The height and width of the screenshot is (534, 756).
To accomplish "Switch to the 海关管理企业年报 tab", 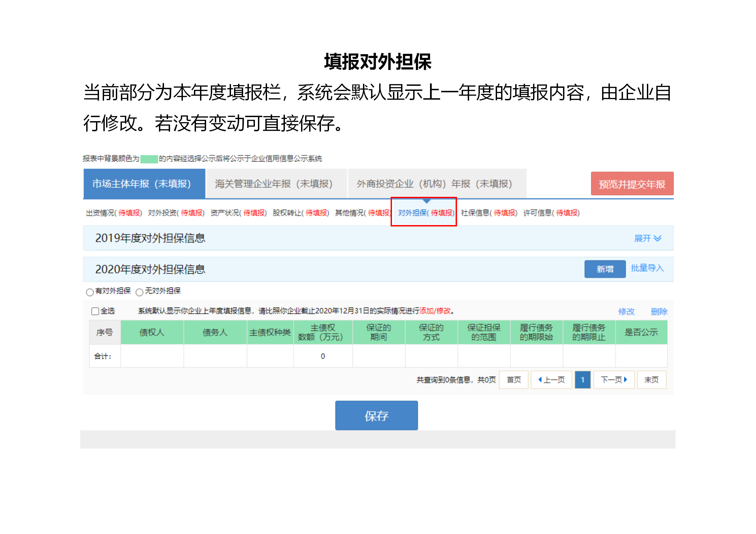I will 273,184.
